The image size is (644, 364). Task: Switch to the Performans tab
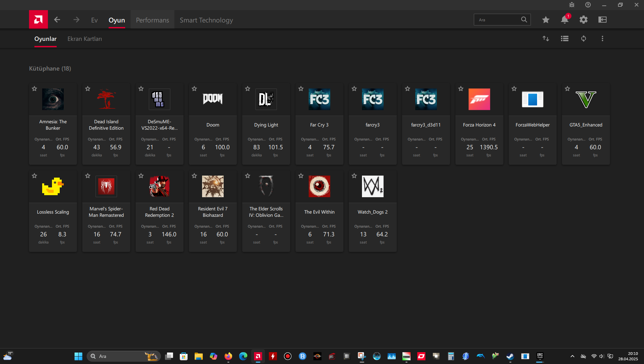tap(152, 20)
